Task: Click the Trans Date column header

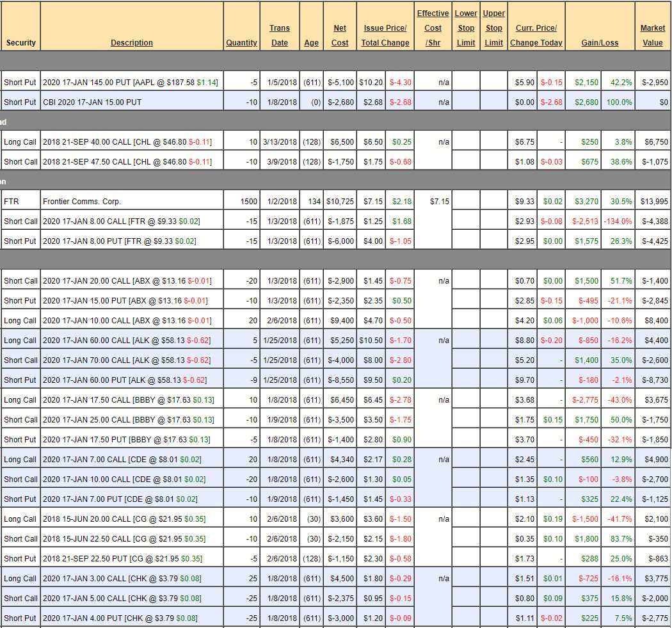Action: pos(279,35)
